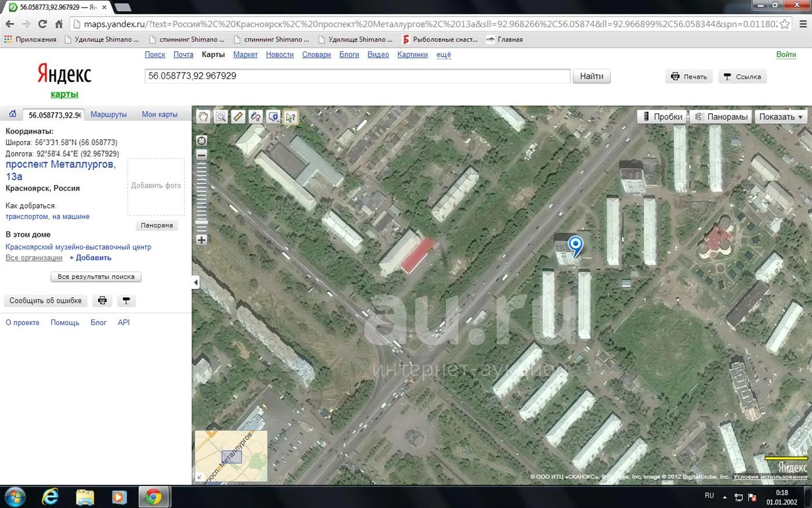Click the Яндекс logo
This screenshot has height=508, width=812.
point(64,74)
